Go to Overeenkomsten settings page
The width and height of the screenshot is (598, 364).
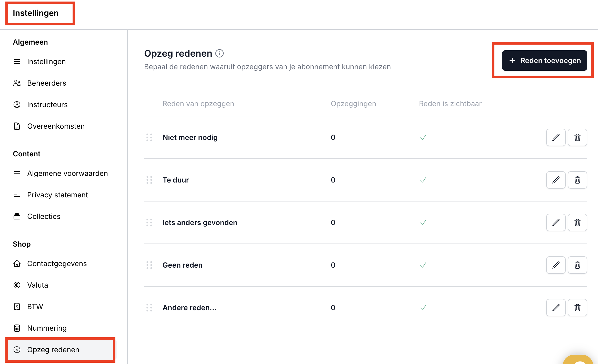pos(56,126)
